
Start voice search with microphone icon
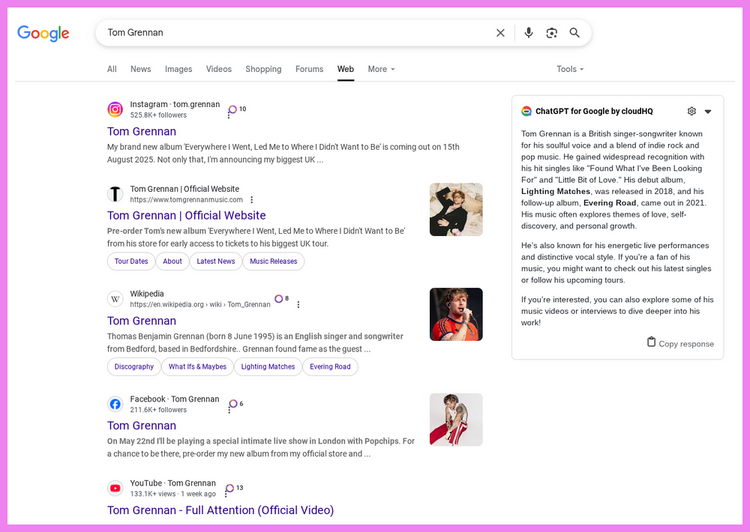(529, 33)
